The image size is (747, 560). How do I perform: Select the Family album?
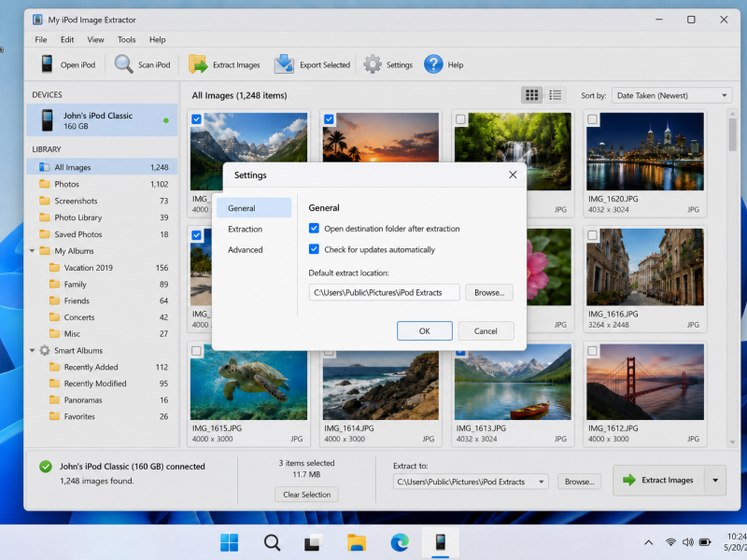coord(102,285)
